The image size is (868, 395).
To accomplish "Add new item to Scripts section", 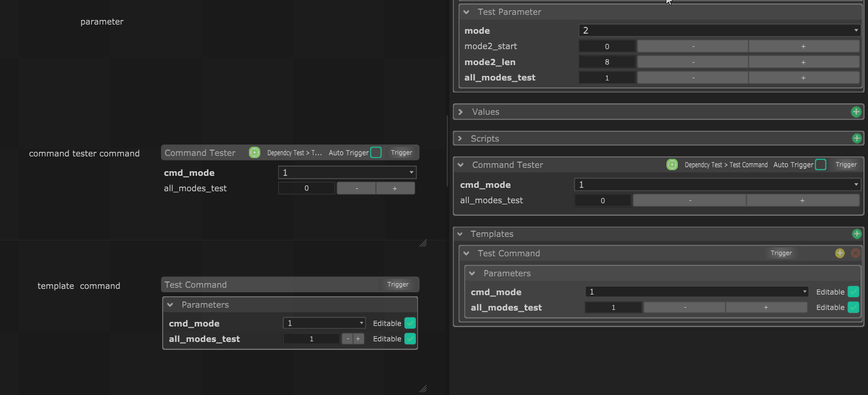I will pos(856,138).
